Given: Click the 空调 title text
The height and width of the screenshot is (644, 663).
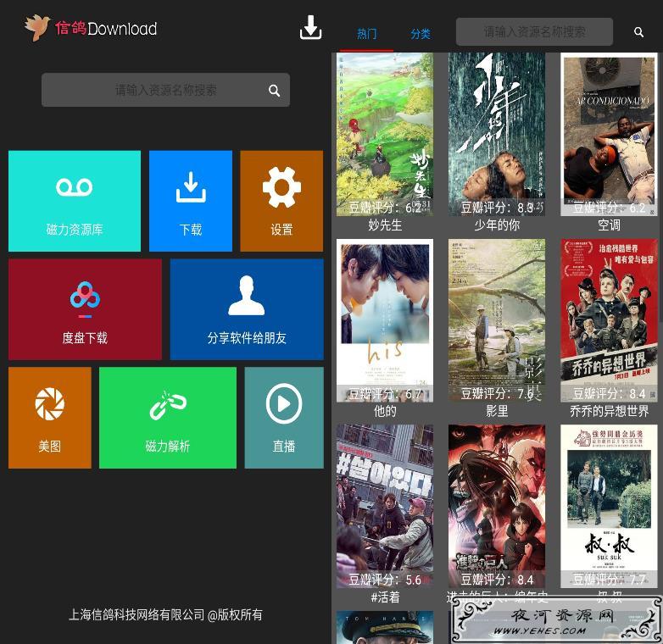Looking at the screenshot, I should pyautogui.click(x=609, y=225).
